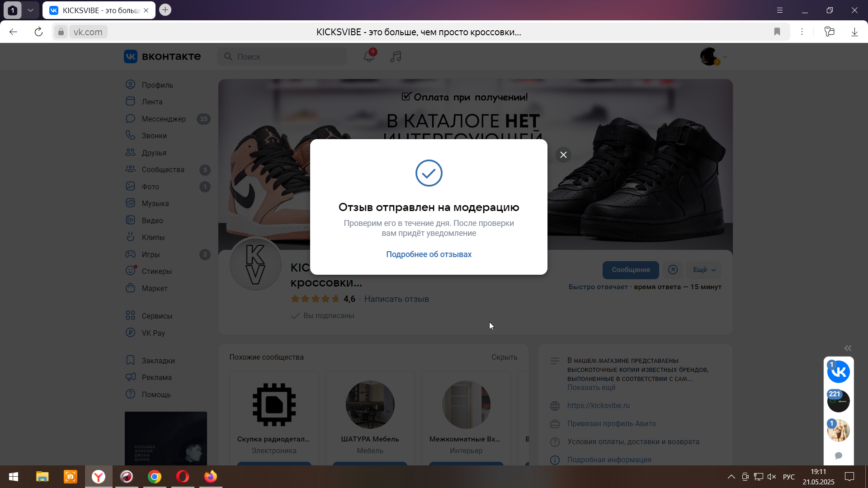Collapse chat sidebar with double-chevron

848,348
